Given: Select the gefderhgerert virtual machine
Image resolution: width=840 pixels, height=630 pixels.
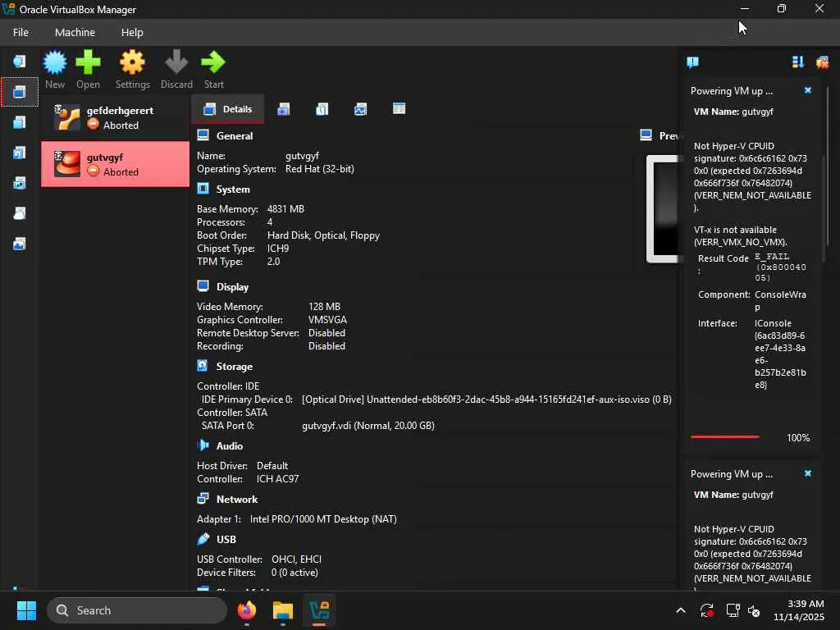Looking at the screenshot, I should (x=115, y=117).
